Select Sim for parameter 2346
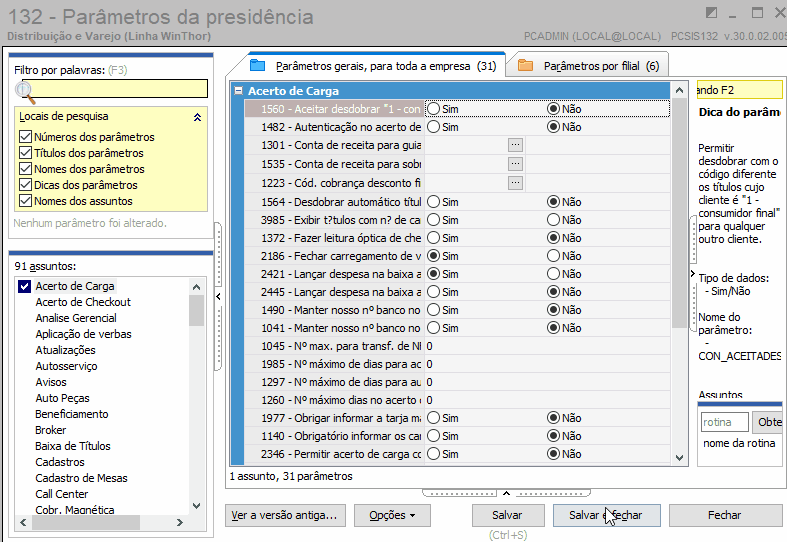 click(434, 454)
